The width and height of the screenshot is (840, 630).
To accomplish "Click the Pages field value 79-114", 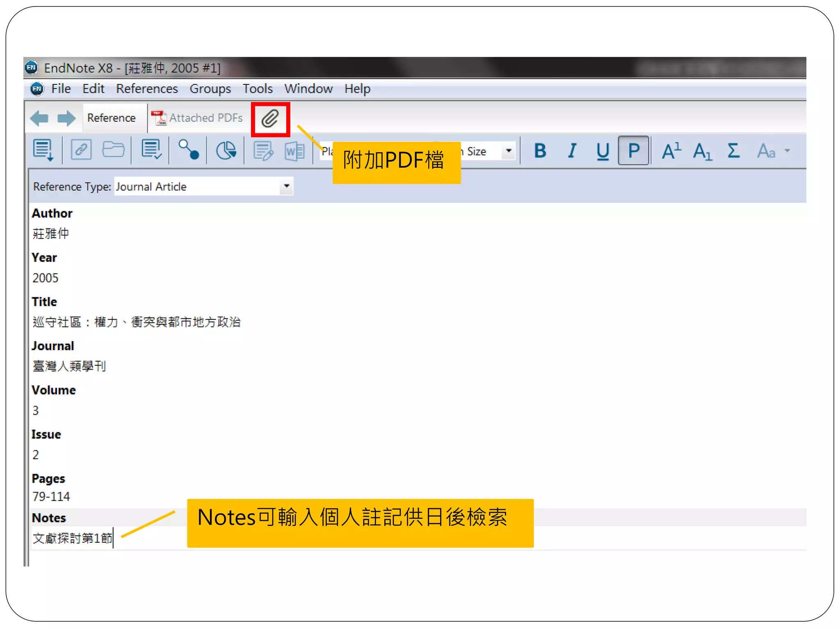I will tap(51, 496).
